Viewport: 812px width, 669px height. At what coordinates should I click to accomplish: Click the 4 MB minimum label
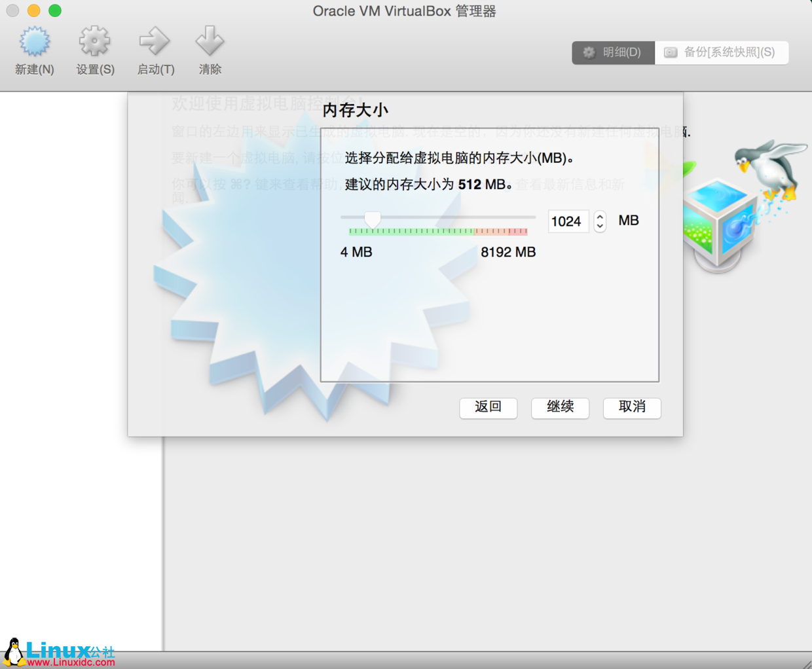(x=356, y=252)
